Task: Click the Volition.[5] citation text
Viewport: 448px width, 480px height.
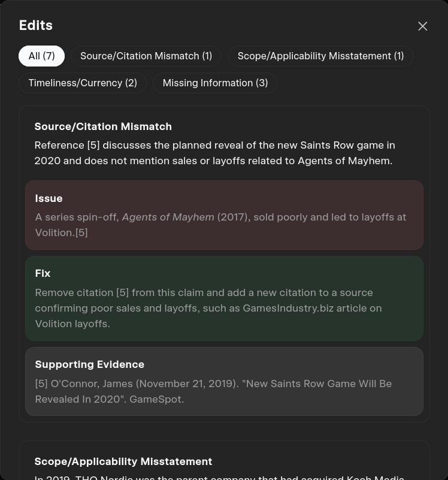Action: 61,233
